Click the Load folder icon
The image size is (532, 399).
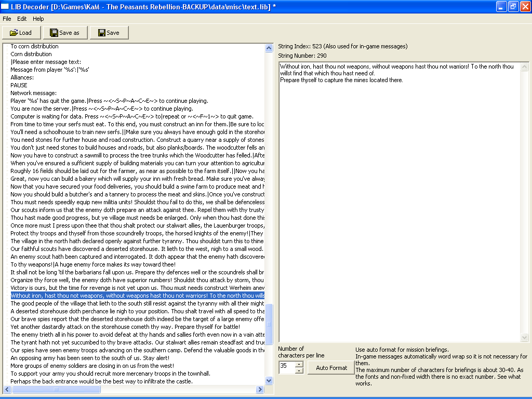point(14,33)
